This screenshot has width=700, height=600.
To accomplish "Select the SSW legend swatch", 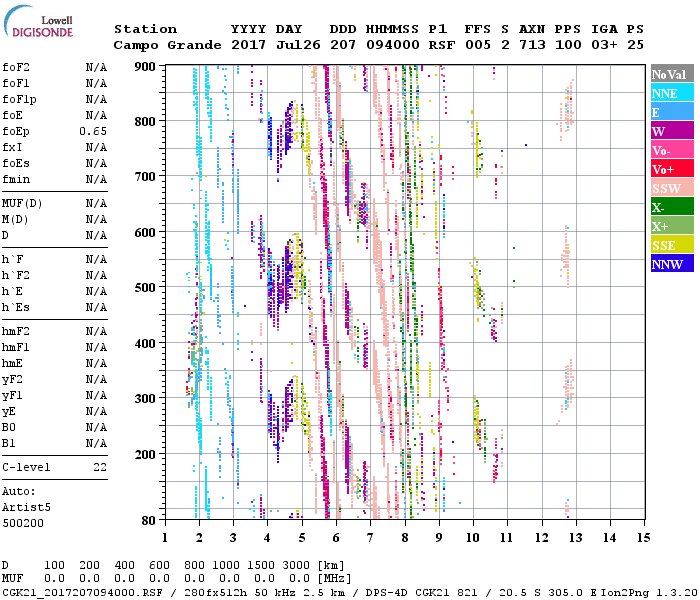I will [671, 189].
